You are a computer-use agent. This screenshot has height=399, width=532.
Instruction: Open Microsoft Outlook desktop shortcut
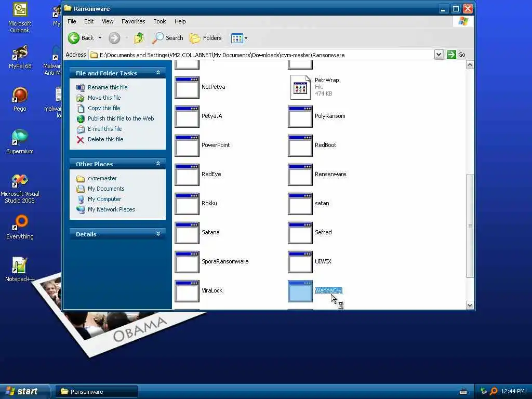point(20,18)
